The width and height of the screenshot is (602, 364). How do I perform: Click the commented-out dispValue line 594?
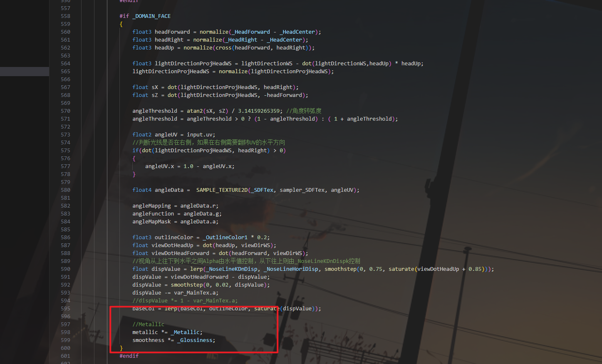185,301
